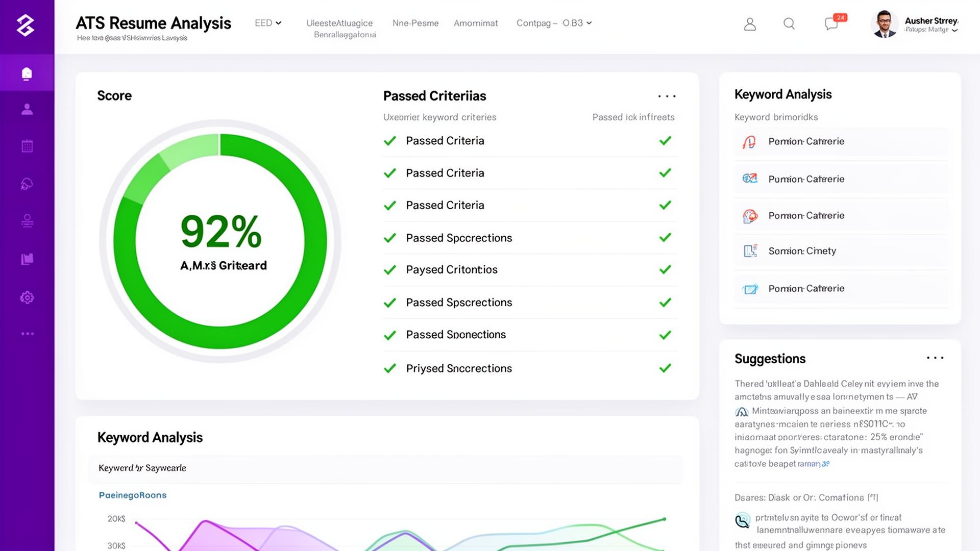980x551 pixels.
Task: Click left checkmark on Paysed Critontios row
Action: click(390, 270)
